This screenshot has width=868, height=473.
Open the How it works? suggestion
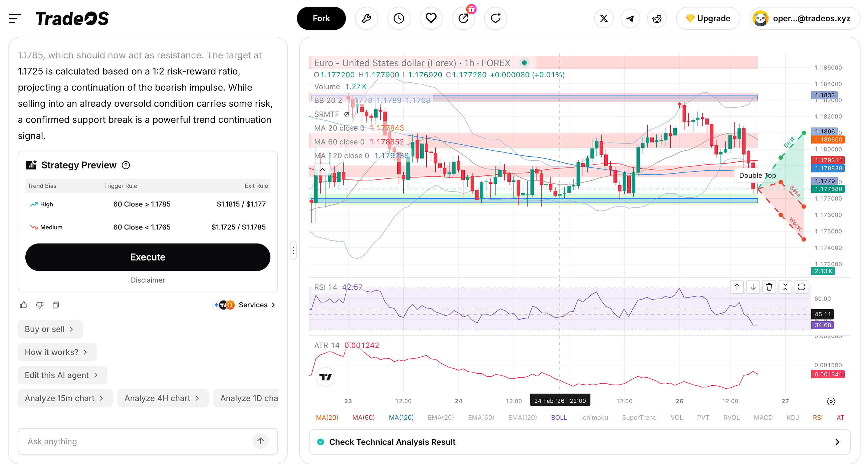(x=57, y=352)
